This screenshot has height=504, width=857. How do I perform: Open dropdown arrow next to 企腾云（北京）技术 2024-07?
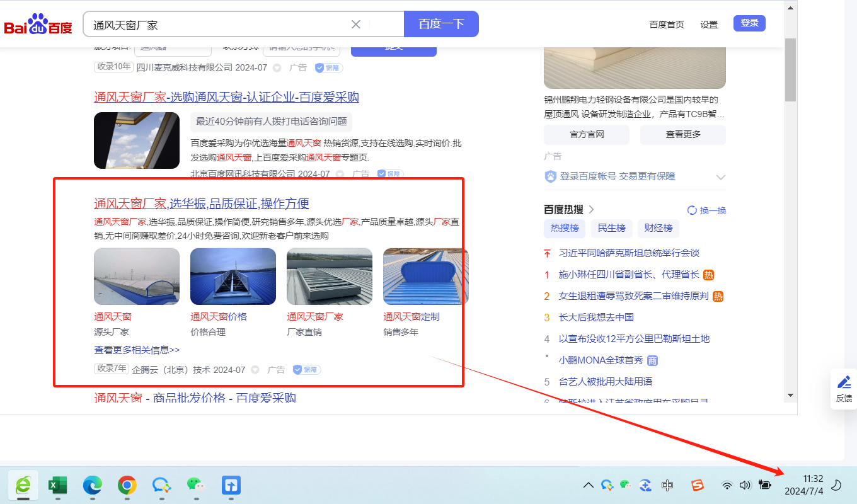pyautogui.click(x=255, y=370)
